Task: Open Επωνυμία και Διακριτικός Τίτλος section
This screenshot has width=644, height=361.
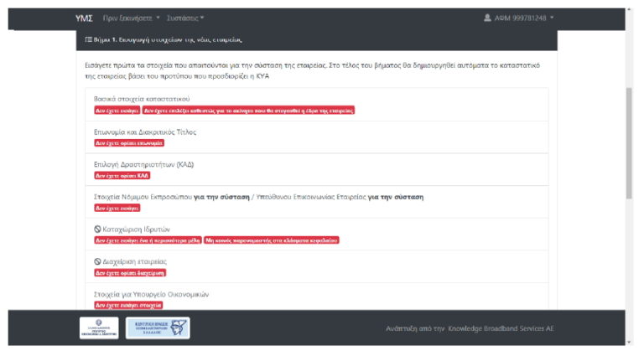Action: pos(145,132)
